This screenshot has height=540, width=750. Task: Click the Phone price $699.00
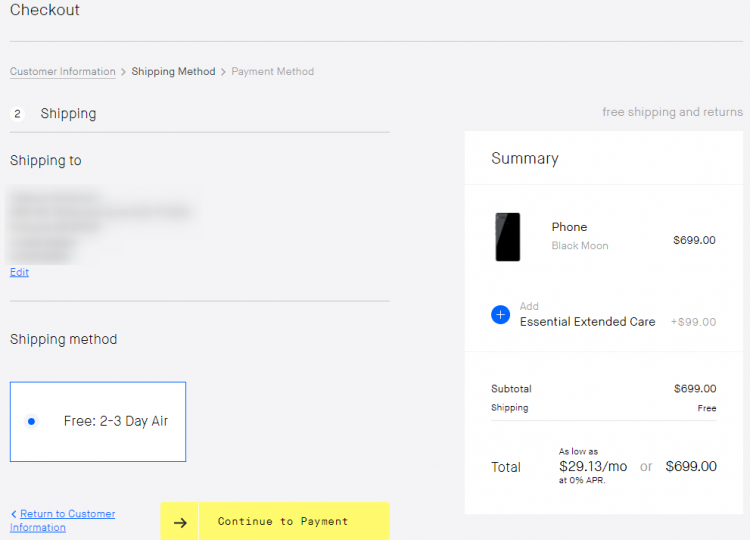pos(694,240)
